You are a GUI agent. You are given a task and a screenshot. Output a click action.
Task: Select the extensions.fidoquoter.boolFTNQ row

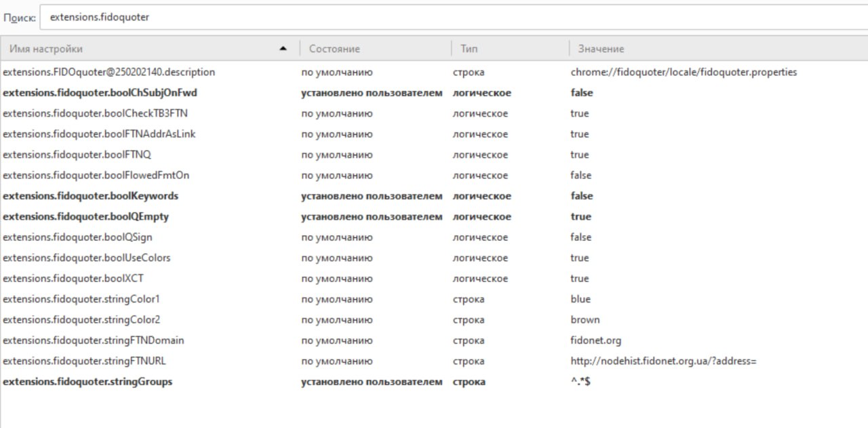coord(77,155)
